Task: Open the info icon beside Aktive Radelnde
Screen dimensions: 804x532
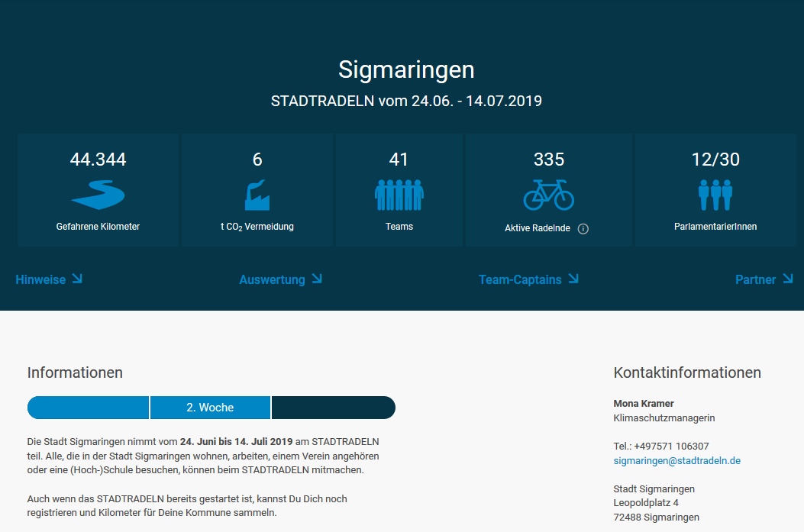Action: click(x=583, y=228)
